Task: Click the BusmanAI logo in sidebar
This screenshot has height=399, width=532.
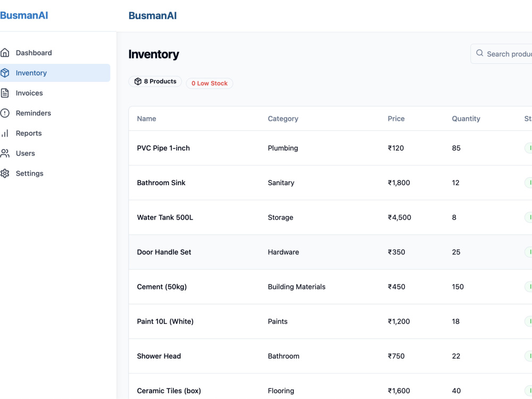Action: click(x=24, y=15)
